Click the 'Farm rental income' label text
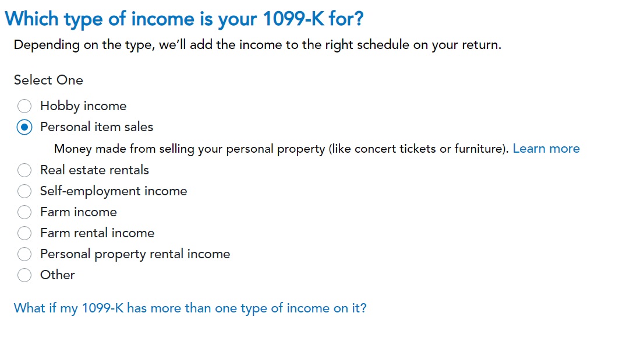This screenshot has height=341, width=644. point(97,233)
